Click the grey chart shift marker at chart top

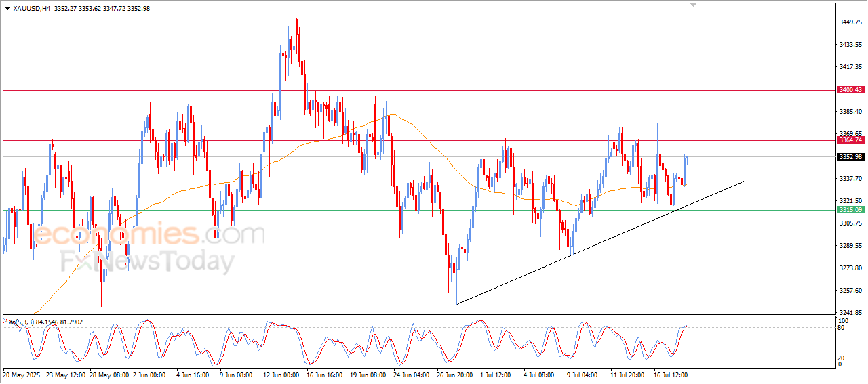tap(693, 5)
